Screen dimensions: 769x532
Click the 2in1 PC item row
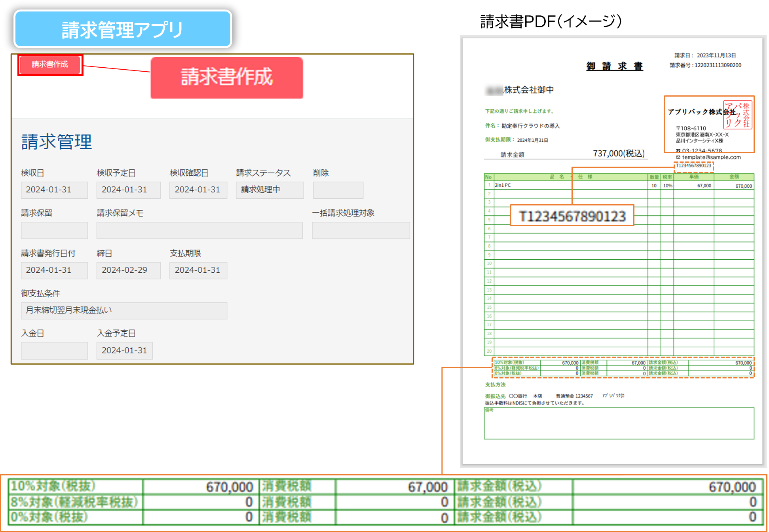tap(619, 185)
